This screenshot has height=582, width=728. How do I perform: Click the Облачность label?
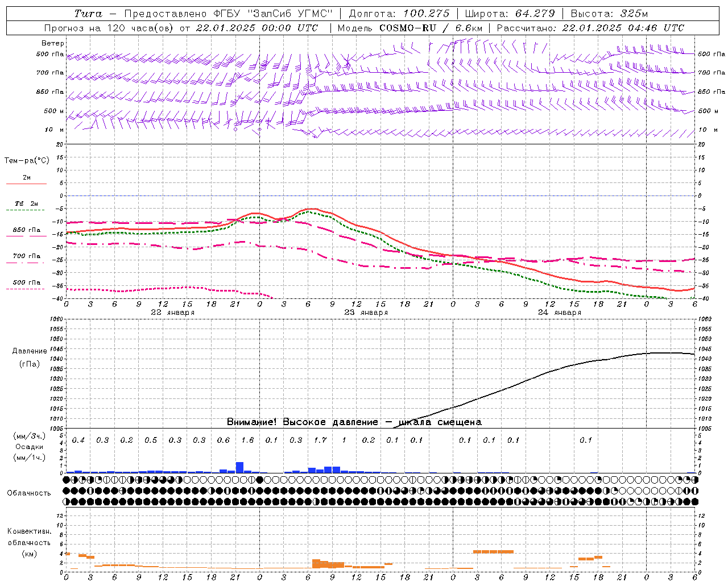coord(29,493)
